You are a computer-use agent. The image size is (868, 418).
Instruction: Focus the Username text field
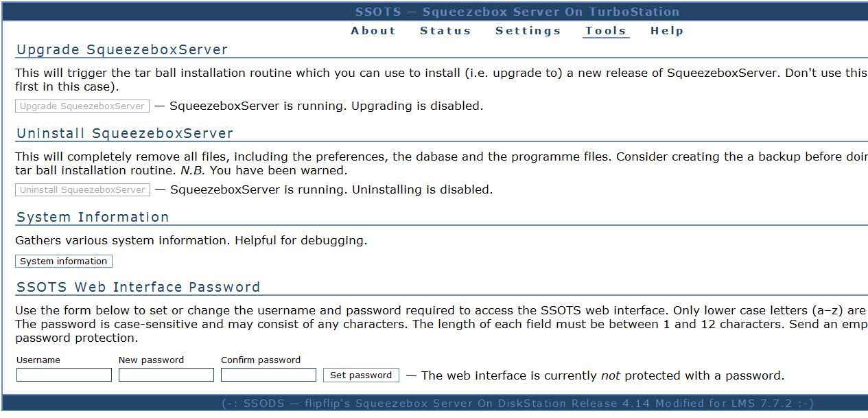click(x=64, y=375)
